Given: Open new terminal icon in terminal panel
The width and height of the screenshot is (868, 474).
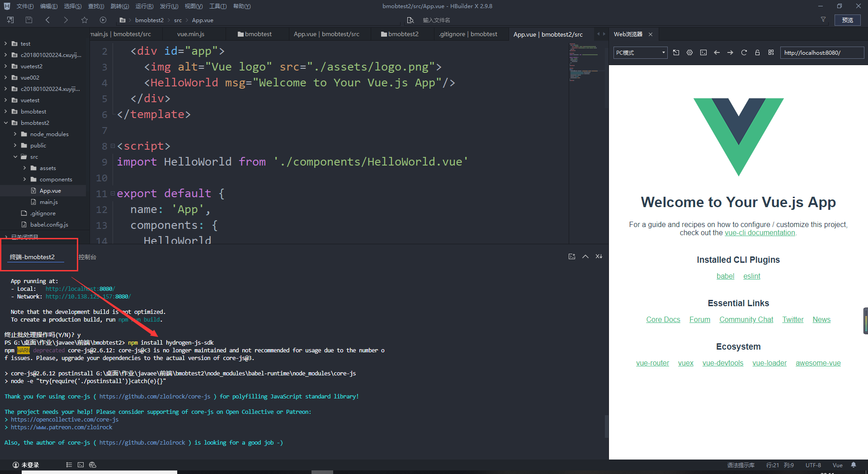Looking at the screenshot, I should click(x=572, y=256).
